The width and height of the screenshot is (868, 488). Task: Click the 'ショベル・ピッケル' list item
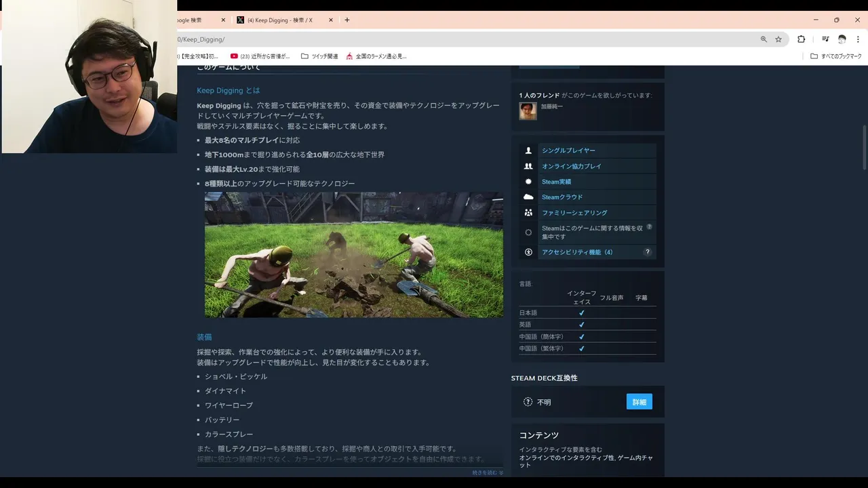pyautogui.click(x=236, y=376)
